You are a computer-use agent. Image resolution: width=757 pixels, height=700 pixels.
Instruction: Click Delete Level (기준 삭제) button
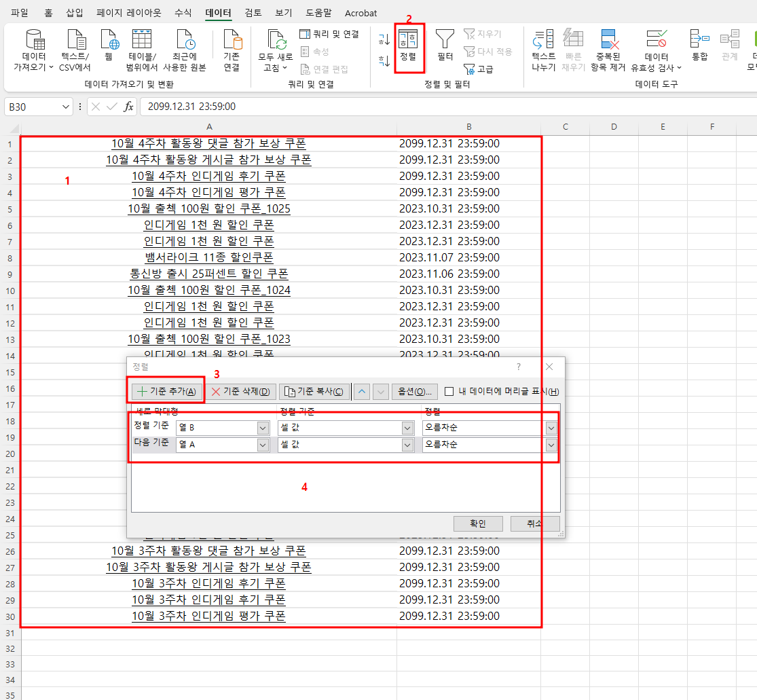[x=240, y=391]
